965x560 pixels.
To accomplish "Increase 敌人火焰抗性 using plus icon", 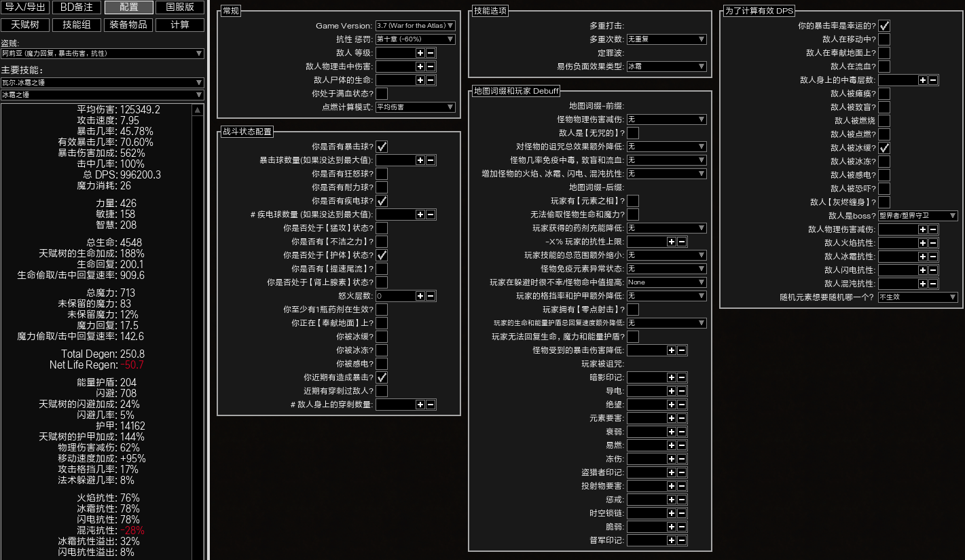I will (x=922, y=243).
